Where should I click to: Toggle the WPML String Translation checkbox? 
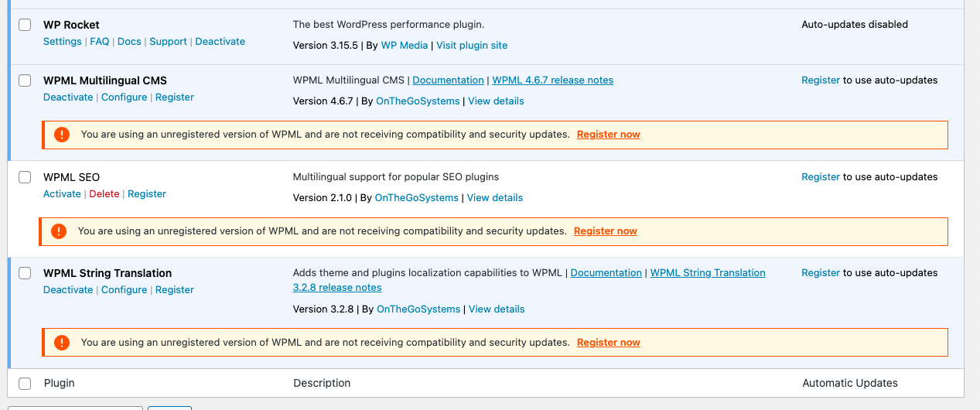pyautogui.click(x=25, y=273)
